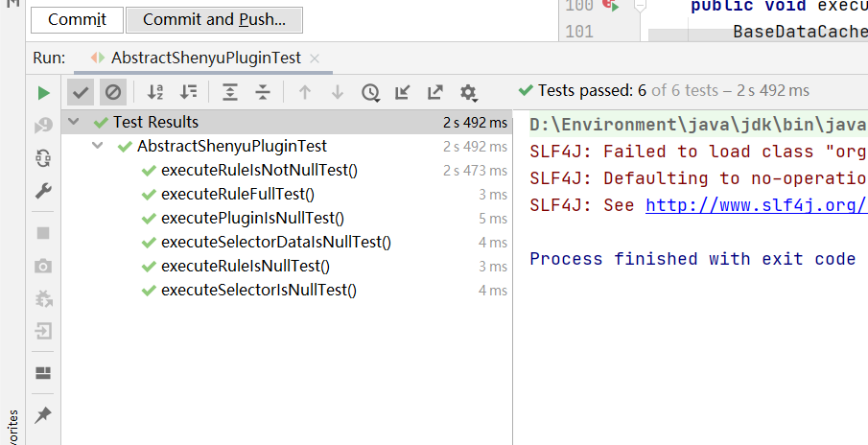The width and height of the screenshot is (868, 445).
Task: Close the AbstractShenyuPluginTest run tab
Action: point(315,59)
